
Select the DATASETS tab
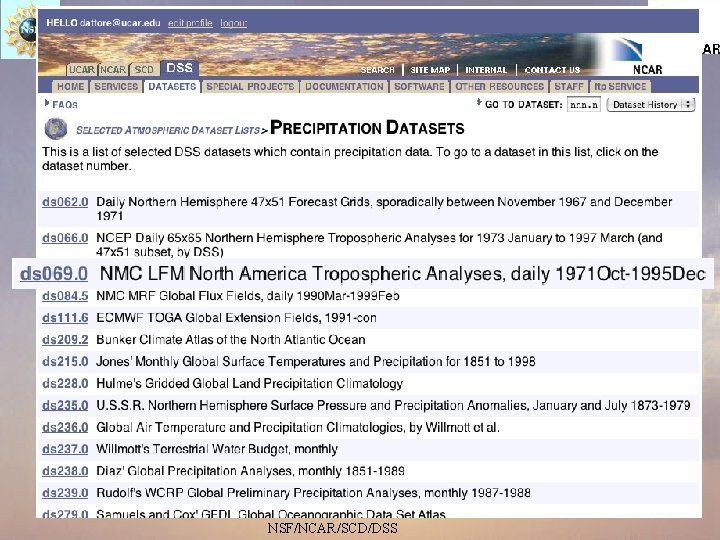coord(172,87)
